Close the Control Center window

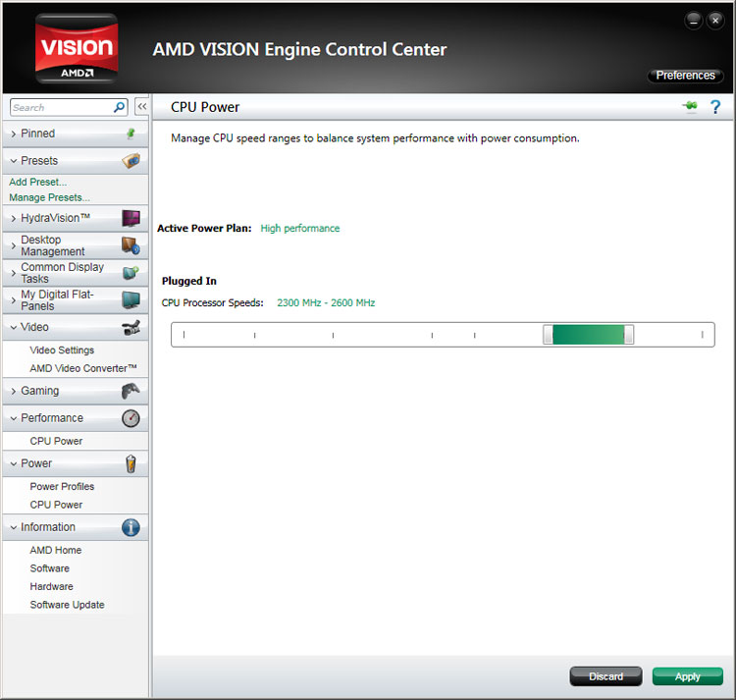click(715, 21)
